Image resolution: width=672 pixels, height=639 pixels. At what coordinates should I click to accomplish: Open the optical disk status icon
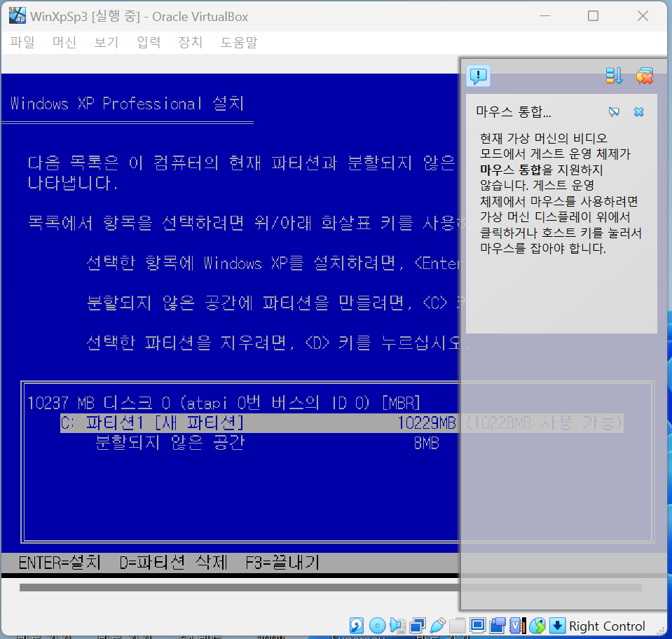pos(377,626)
